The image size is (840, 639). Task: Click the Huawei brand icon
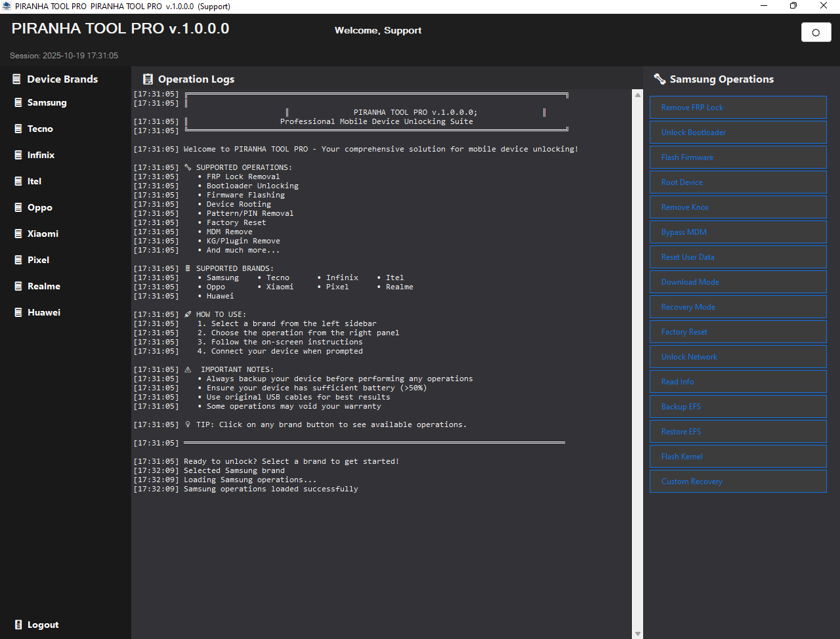[x=18, y=312]
